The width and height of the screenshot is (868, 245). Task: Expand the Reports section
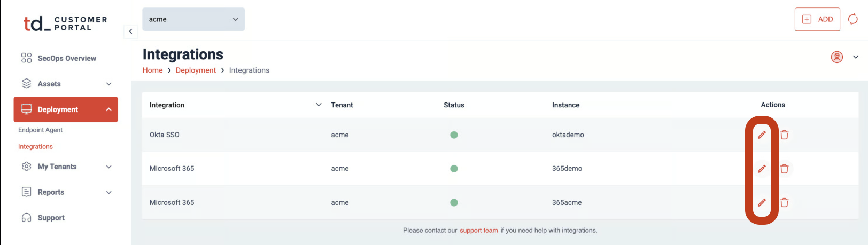109,192
